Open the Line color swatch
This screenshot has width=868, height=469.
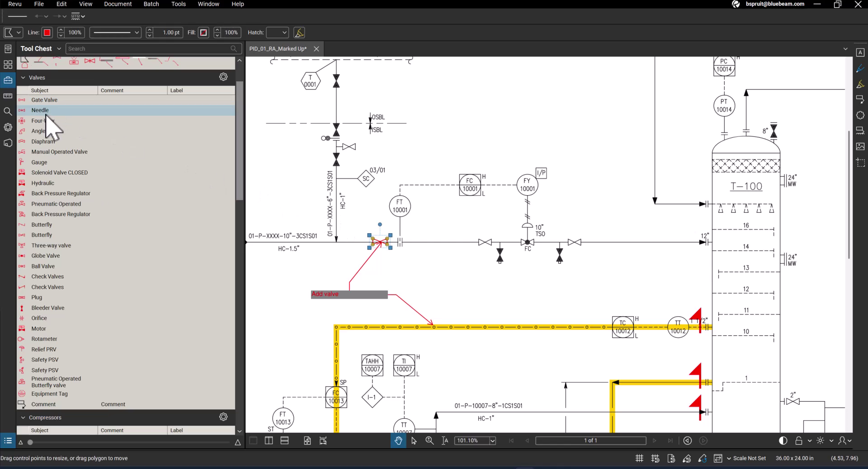pyautogui.click(x=47, y=32)
